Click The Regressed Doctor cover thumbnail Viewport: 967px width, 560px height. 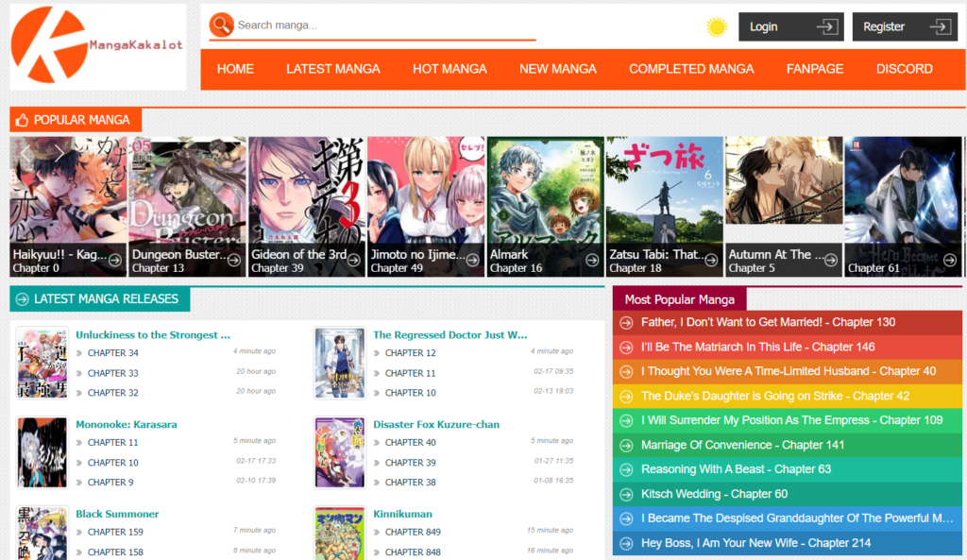point(339,364)
